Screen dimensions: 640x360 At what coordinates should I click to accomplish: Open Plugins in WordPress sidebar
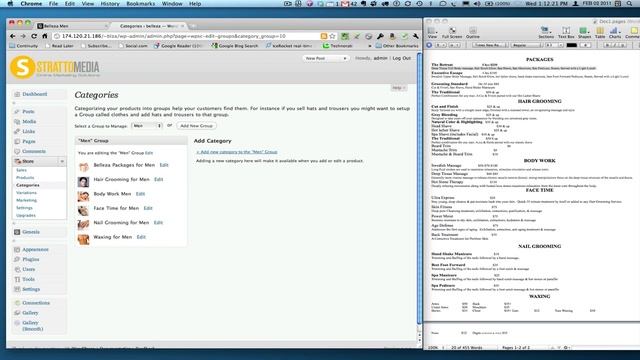point(31,259)
